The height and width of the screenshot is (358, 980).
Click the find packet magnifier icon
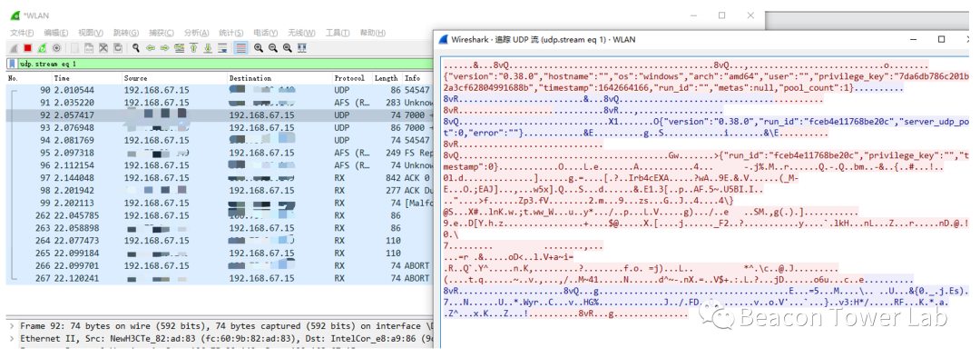(x=136, y=48)
